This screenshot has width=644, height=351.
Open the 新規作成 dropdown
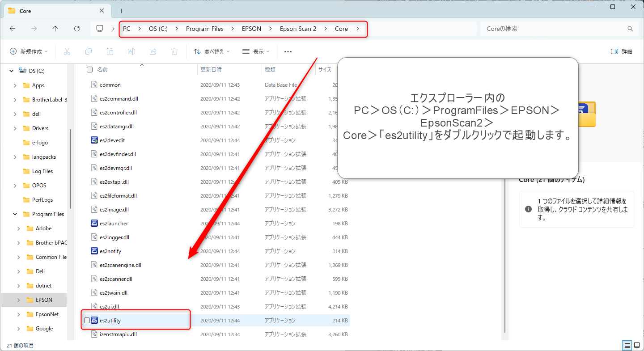click(29, 51)
